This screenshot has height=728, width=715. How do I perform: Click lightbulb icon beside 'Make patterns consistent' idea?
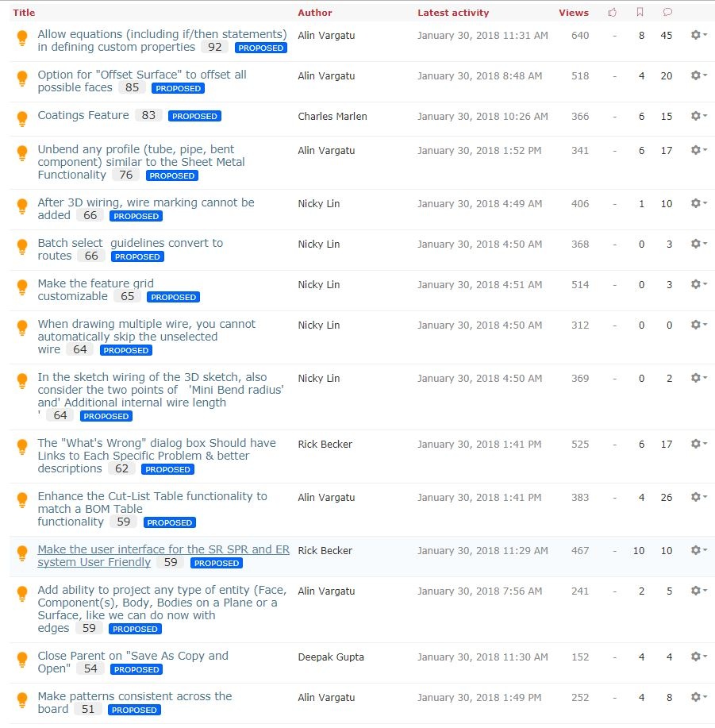(21, 699)
